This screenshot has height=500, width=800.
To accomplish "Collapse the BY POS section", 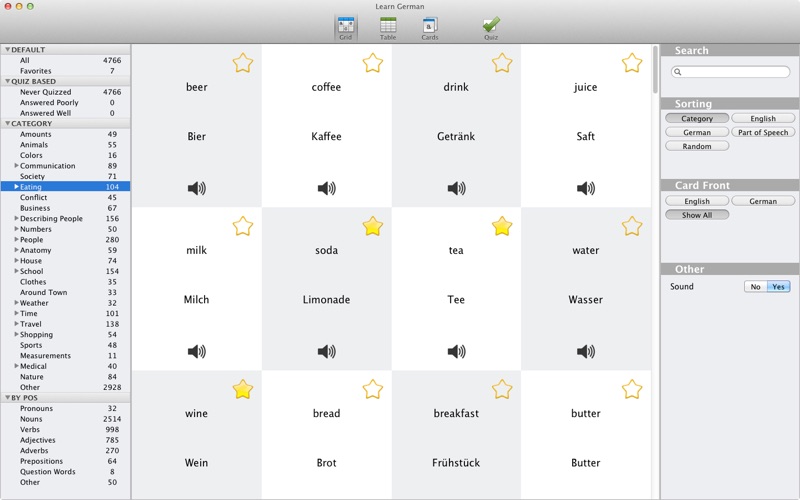I will click(8, 397).
